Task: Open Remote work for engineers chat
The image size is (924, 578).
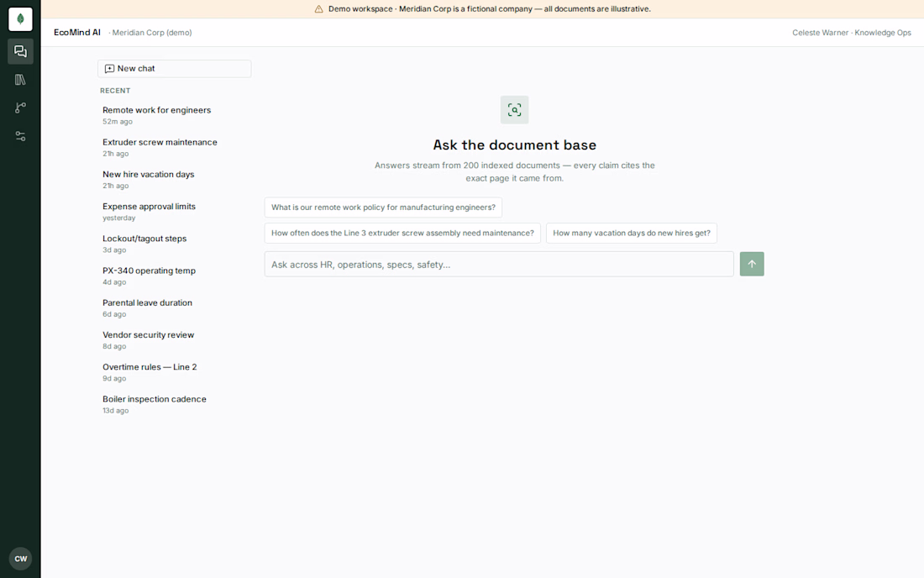Action: click(175, 115)
